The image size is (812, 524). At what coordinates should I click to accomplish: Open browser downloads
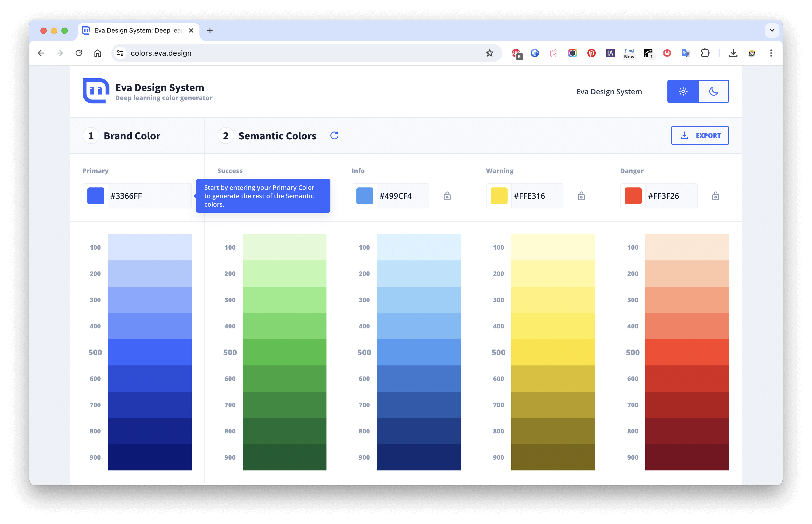coord(733,53)
